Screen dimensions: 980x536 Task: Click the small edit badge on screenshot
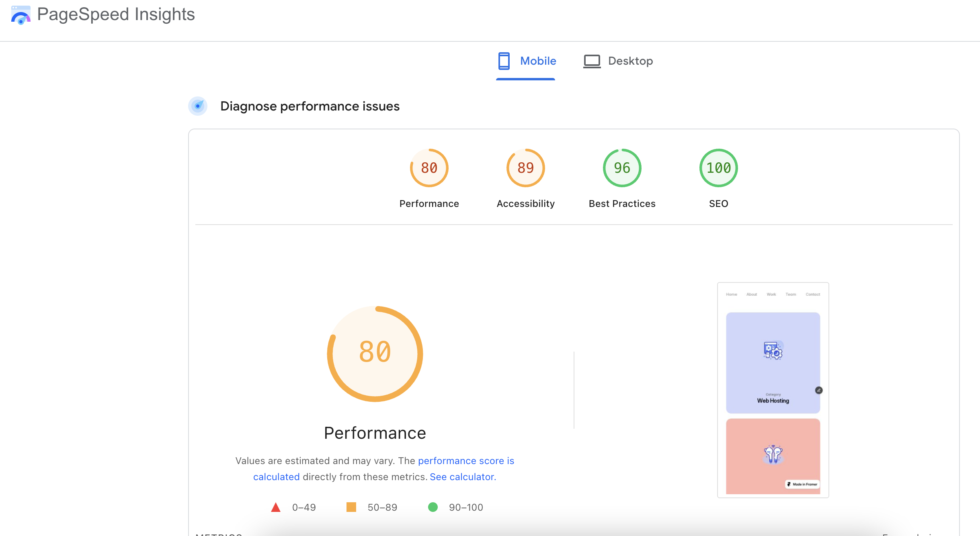tap(818, 390)
